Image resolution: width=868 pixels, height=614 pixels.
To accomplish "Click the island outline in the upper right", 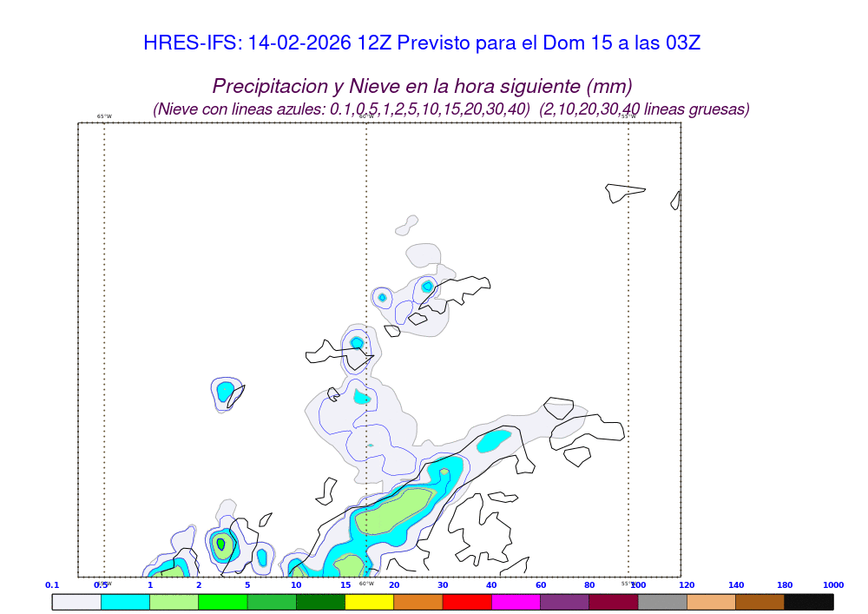I will point(625,192).
